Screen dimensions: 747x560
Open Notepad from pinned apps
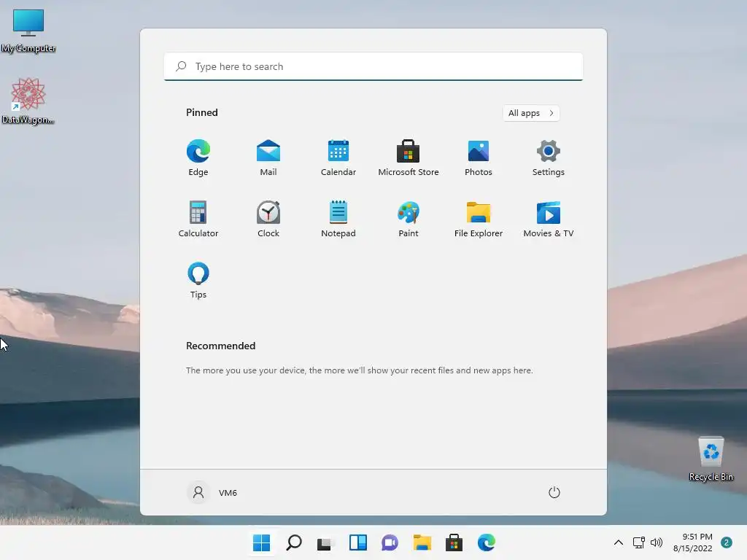click(338, 219)
